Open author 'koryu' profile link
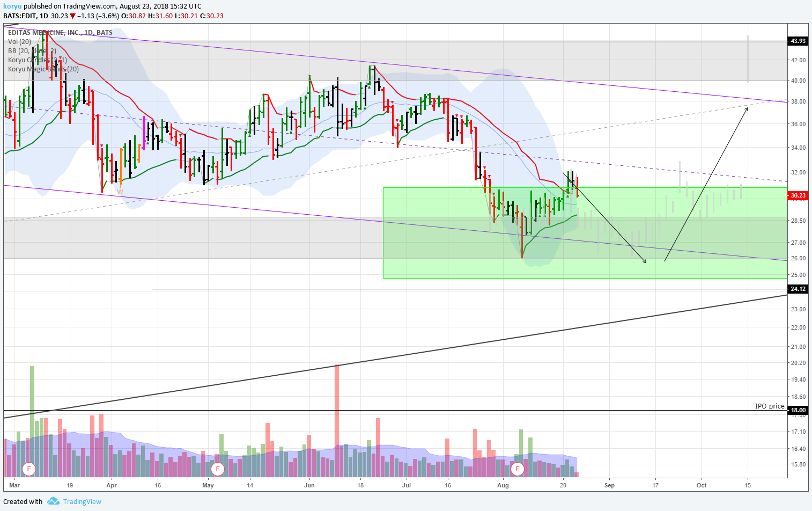 click(12, 6)
